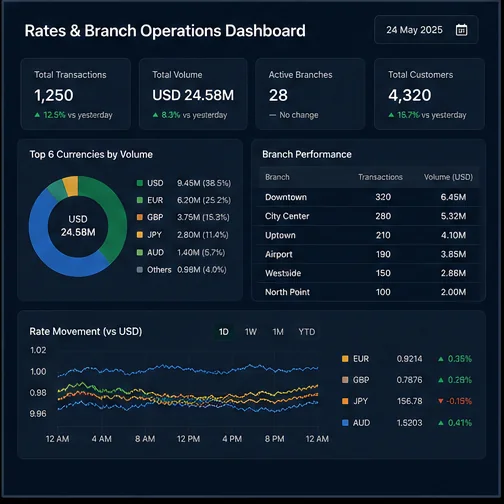504x504 pixels.
Task: Click the GBP donut legend color swatch
Action: [x=140, y=217]
